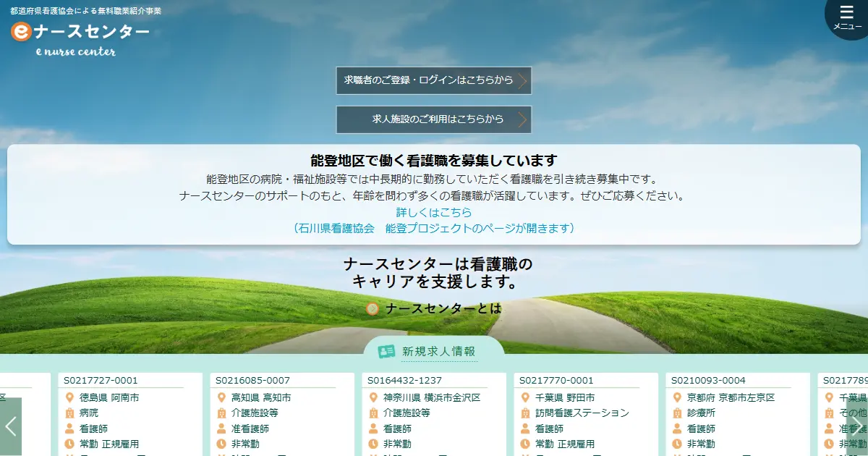Click the clock icon in card S0217727-0001

[x=70, y=444]
